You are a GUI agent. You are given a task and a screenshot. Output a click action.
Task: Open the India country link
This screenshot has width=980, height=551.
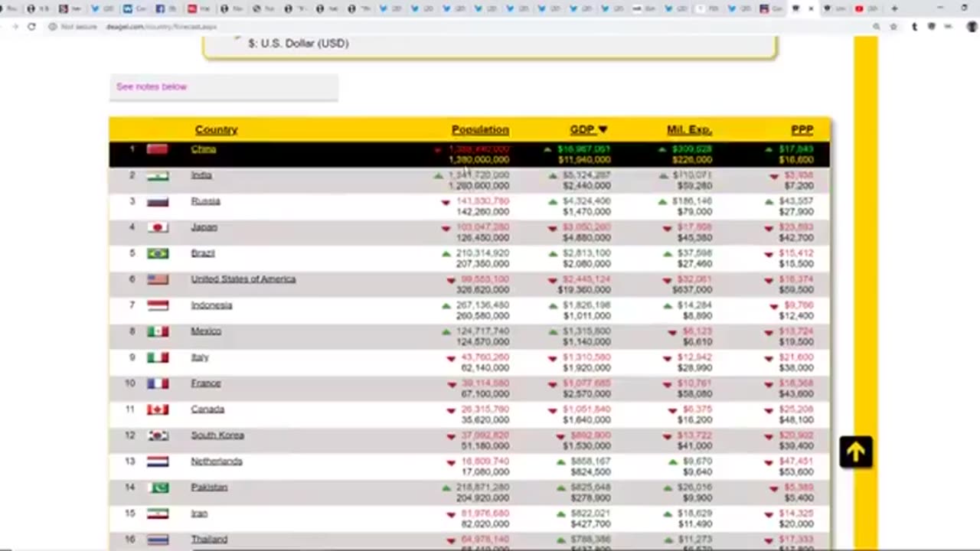(201, 175)
